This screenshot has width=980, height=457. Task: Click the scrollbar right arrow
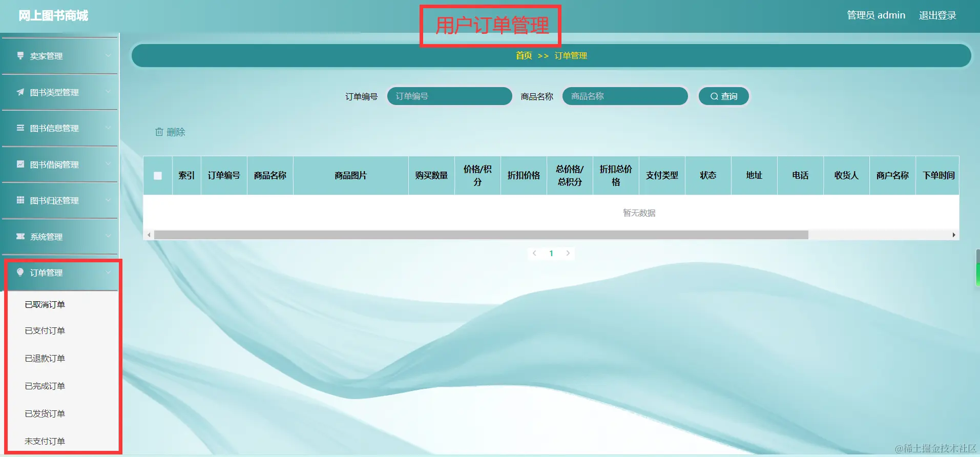(954, 235)
